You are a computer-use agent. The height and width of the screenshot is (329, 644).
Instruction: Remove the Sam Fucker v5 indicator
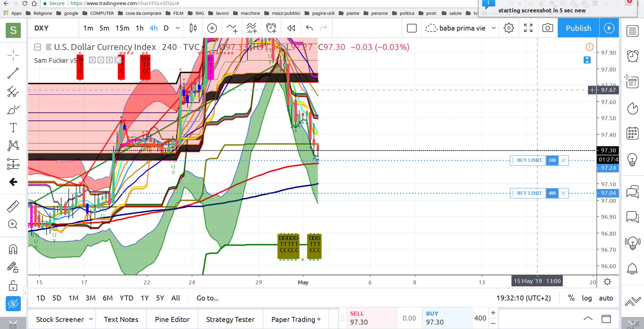click(118, 60)
